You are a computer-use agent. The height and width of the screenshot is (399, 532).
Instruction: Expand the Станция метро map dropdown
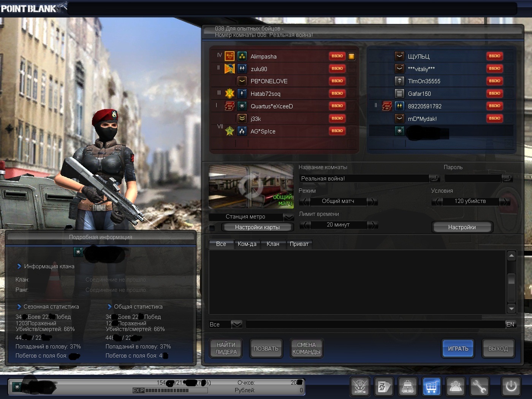289,217
